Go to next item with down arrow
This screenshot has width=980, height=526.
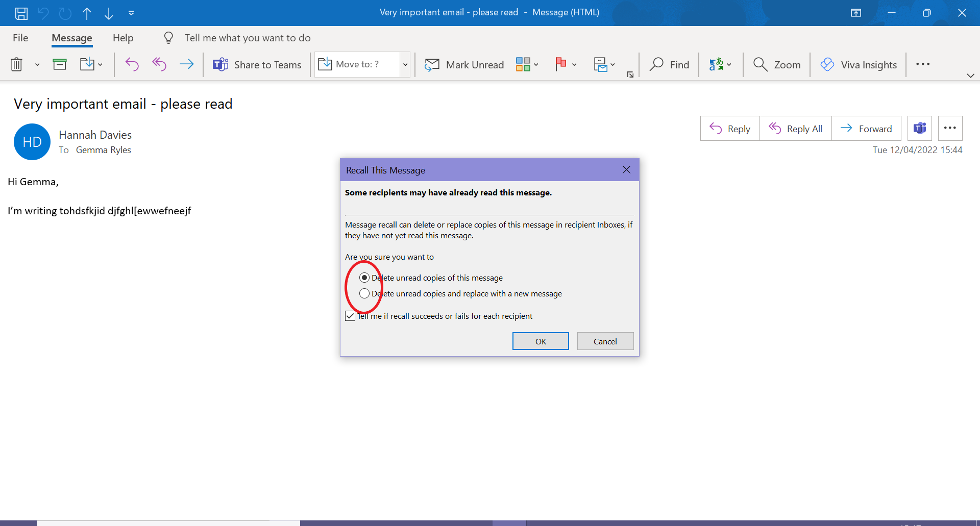[109, 13]
